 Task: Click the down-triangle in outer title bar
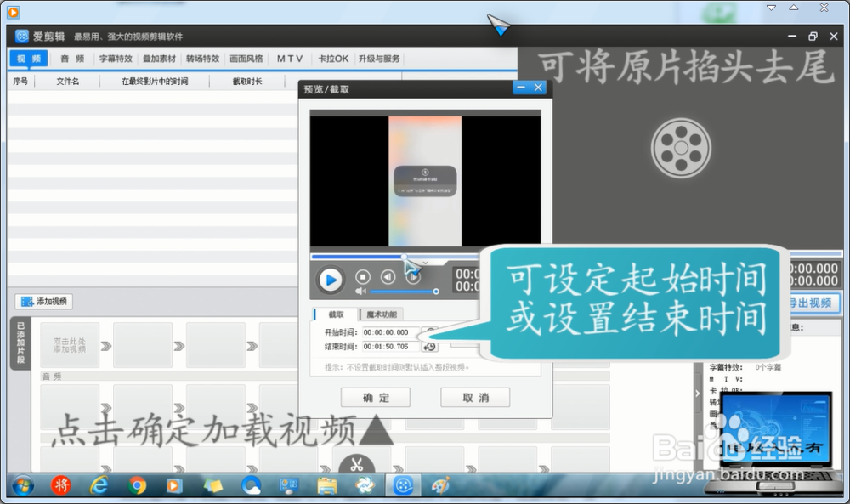click(x=772, y=8)
